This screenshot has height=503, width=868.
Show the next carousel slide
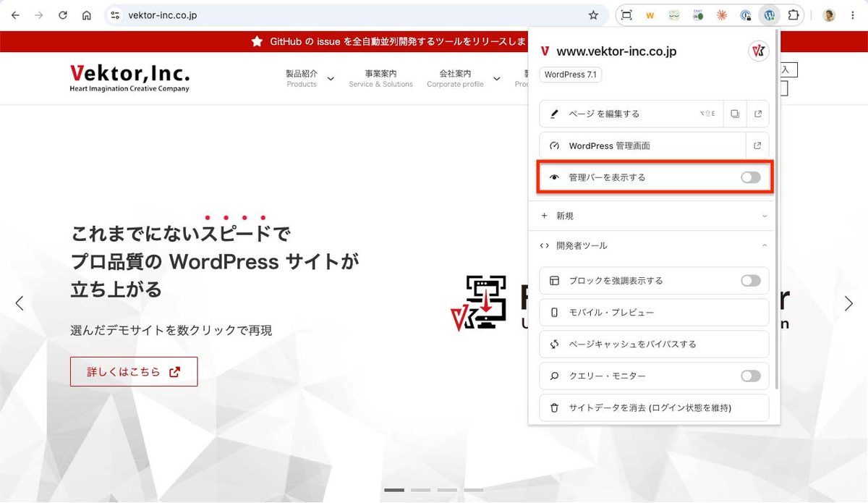click(848, 303)
